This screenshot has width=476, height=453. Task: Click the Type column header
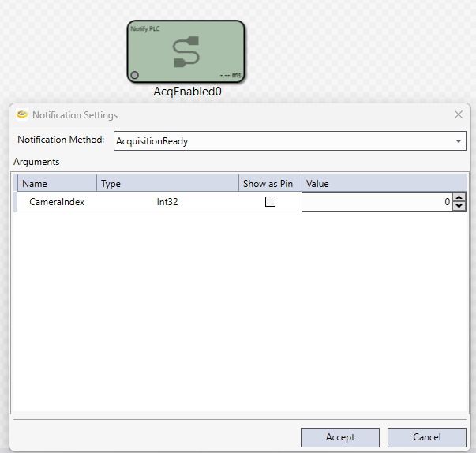(x=167, y=184)
